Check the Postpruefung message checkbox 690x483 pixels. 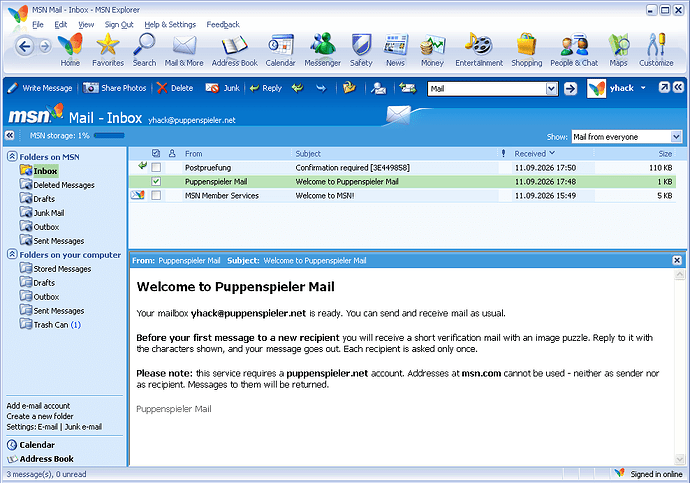(x=156, y=168)
